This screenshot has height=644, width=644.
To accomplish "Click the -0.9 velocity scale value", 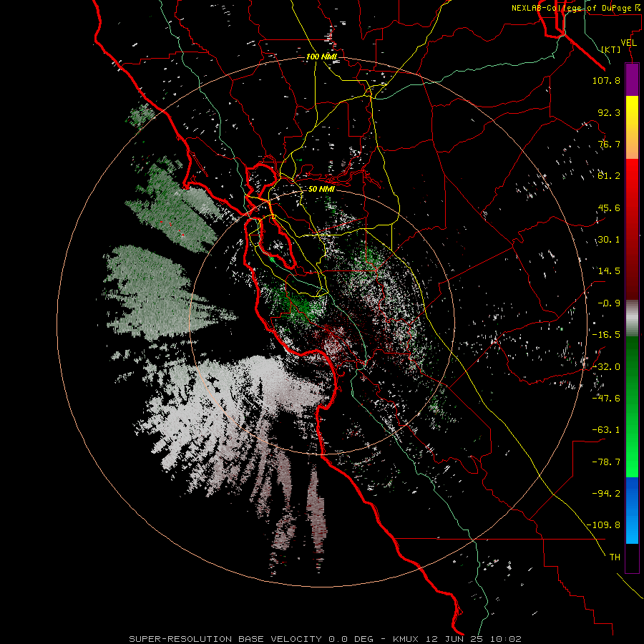I will pos(609,303).
